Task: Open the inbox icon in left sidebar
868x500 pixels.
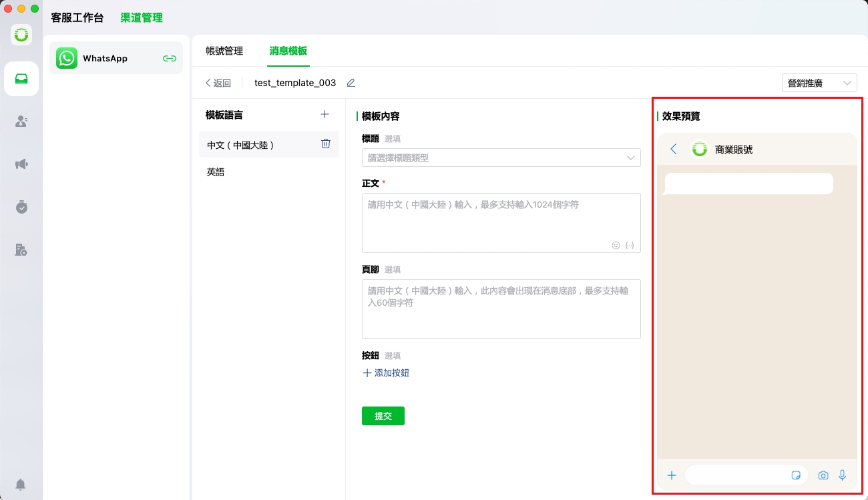Action: pos(21,79)
